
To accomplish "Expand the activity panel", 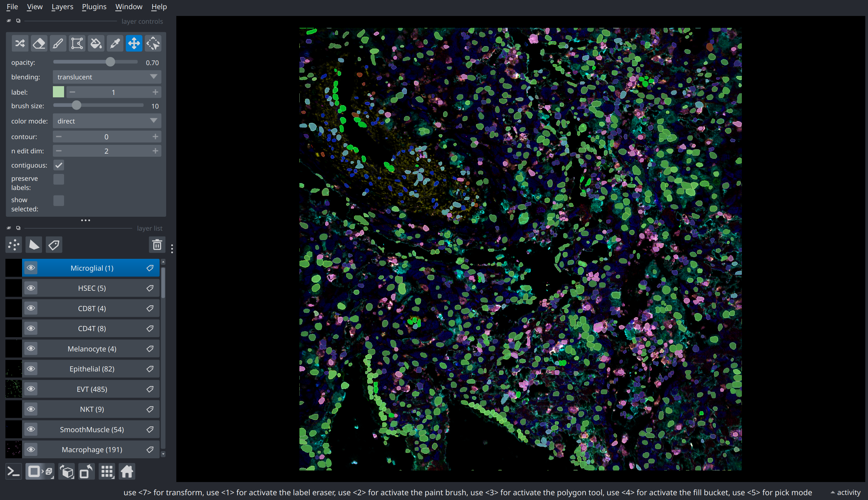I will (845, 493).
